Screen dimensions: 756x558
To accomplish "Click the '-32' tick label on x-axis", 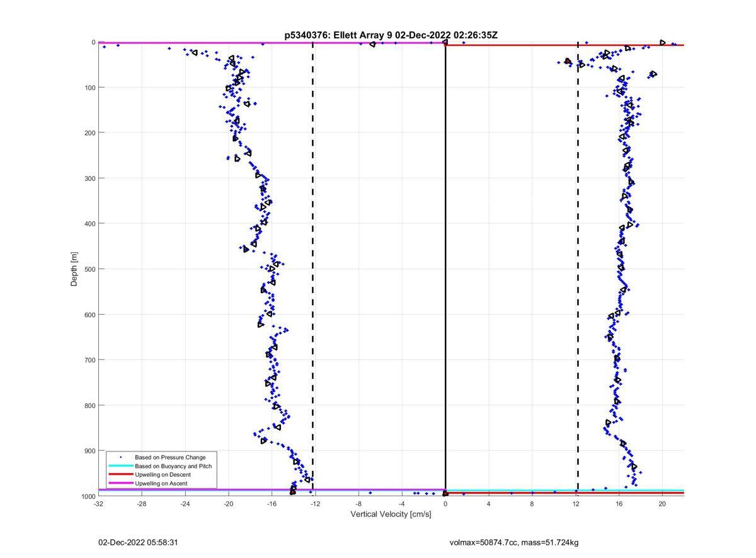I will click(x=98, y=504).
